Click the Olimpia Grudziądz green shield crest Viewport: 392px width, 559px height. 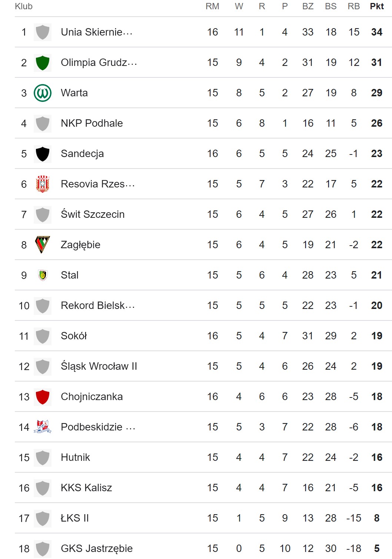43,63
